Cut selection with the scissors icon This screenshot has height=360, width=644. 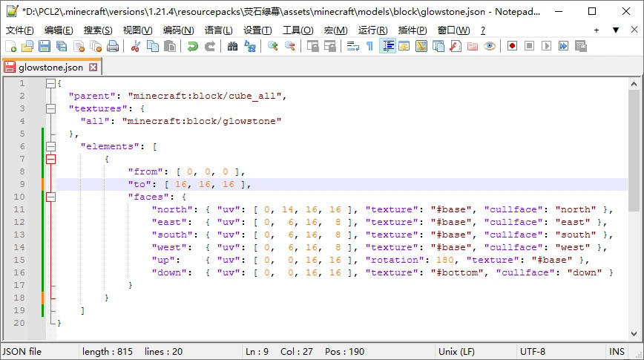(x=136, y=46)
